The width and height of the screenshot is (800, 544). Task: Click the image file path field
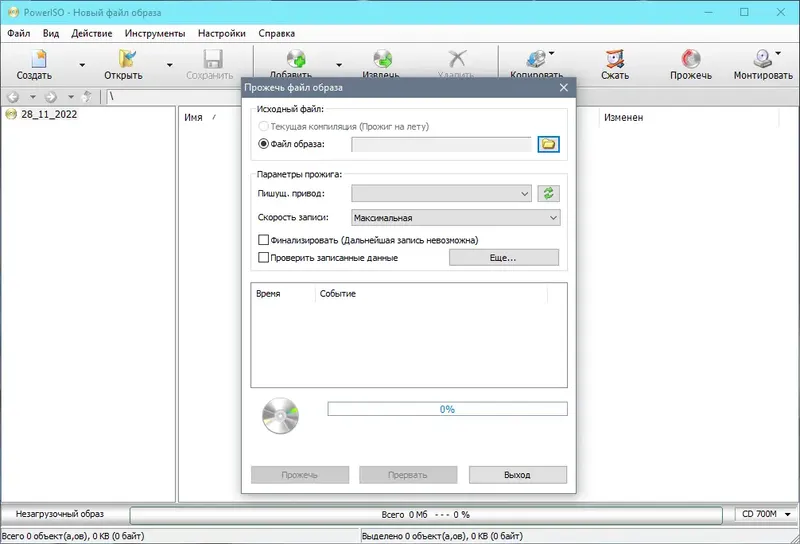[x=441, y=144]
